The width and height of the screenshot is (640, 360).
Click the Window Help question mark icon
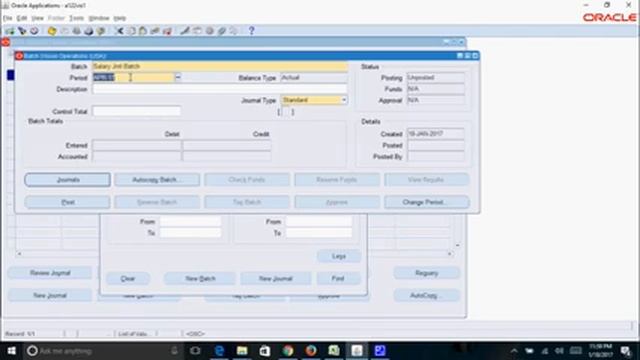click(251, 31)
